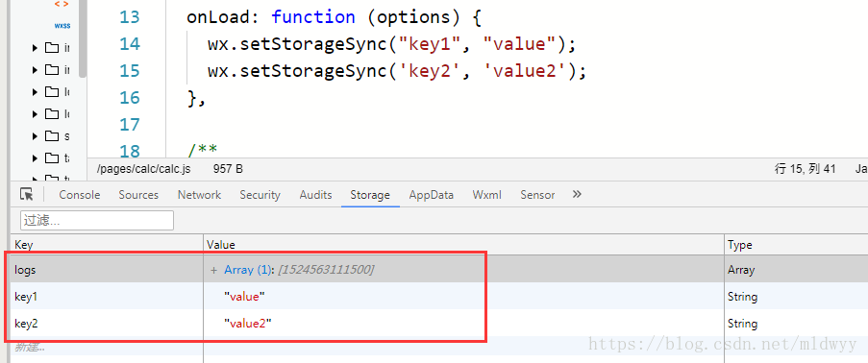Open the Network tab

click(x=199, y=195)
